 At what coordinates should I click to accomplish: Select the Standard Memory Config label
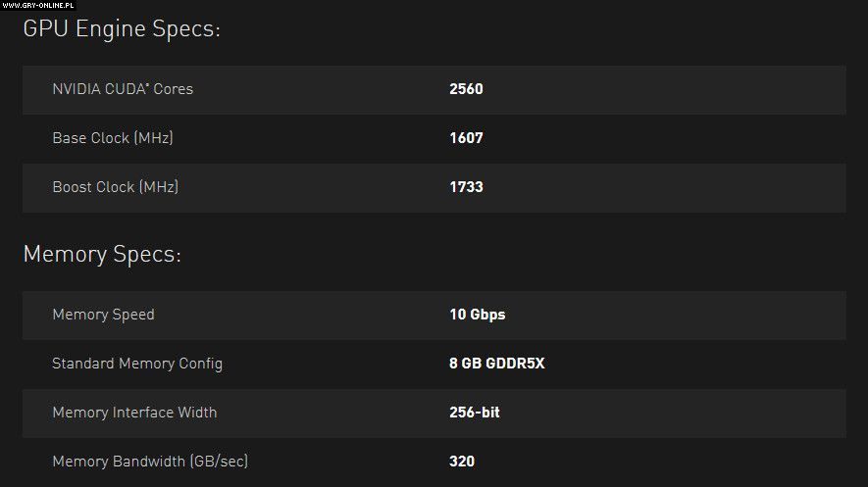pyautogui.click(x=137, y=364)
